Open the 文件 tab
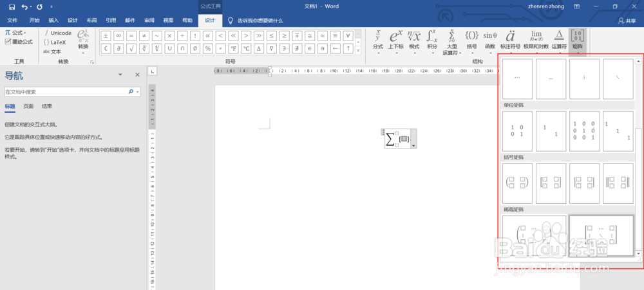644x290 pixels. tap(12, 21)
